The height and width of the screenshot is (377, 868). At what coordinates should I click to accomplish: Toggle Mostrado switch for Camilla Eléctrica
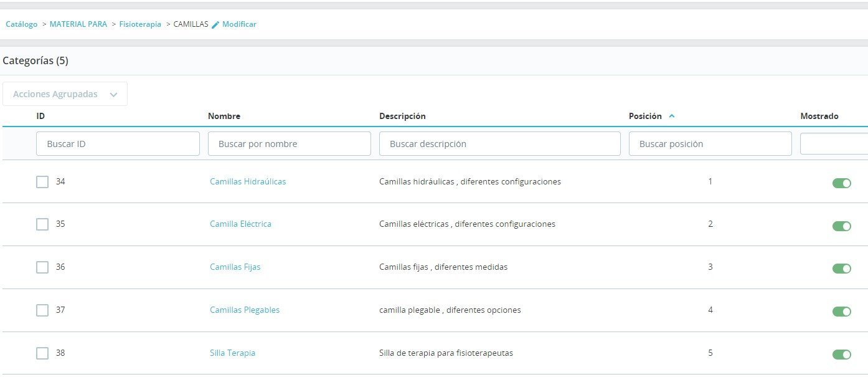[x=841, y=226]
